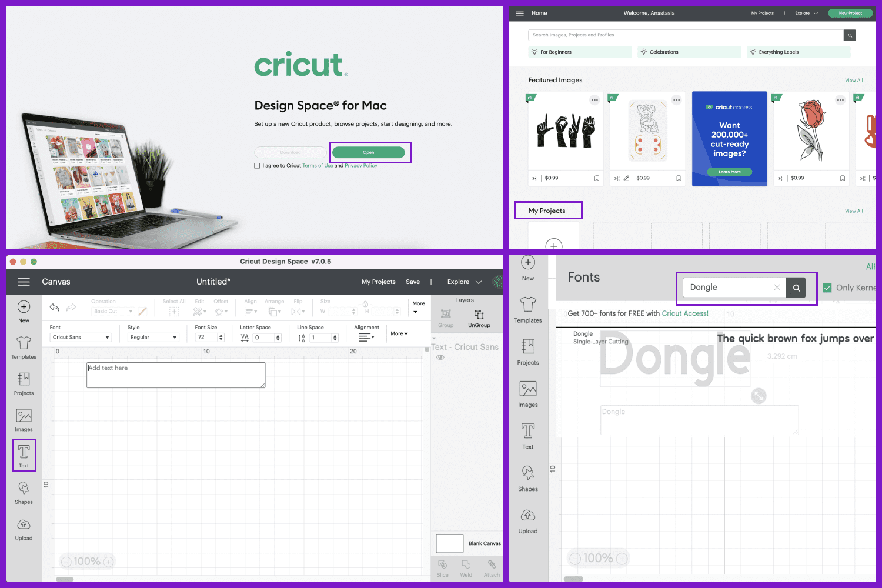Open the three-dots menu on the tiger image card
The width and height of the screenshot is (882, 588).
tap(677, 100)
